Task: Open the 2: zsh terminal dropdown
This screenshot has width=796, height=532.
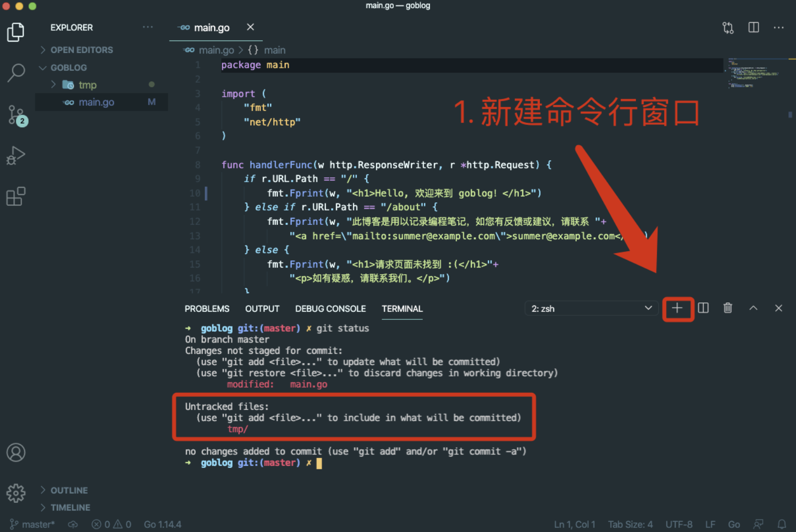Action: point(591,309)
